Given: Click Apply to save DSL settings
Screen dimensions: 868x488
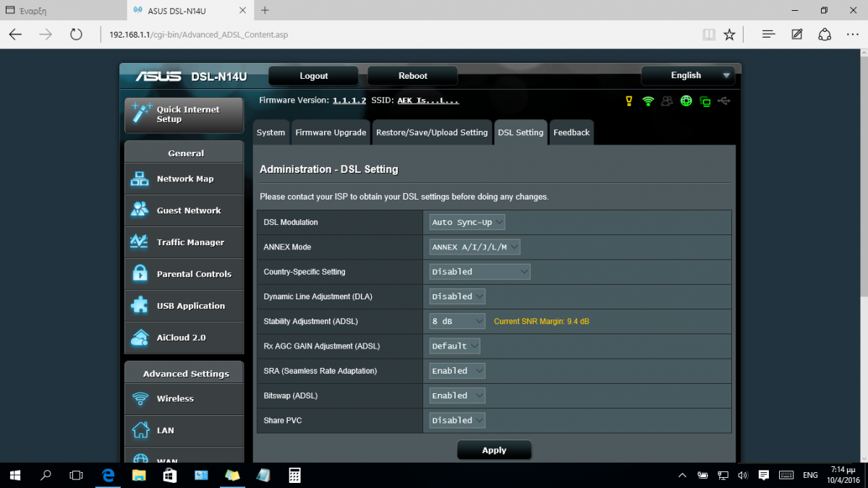Looking at the screenshot, I should tap(494, 450).
